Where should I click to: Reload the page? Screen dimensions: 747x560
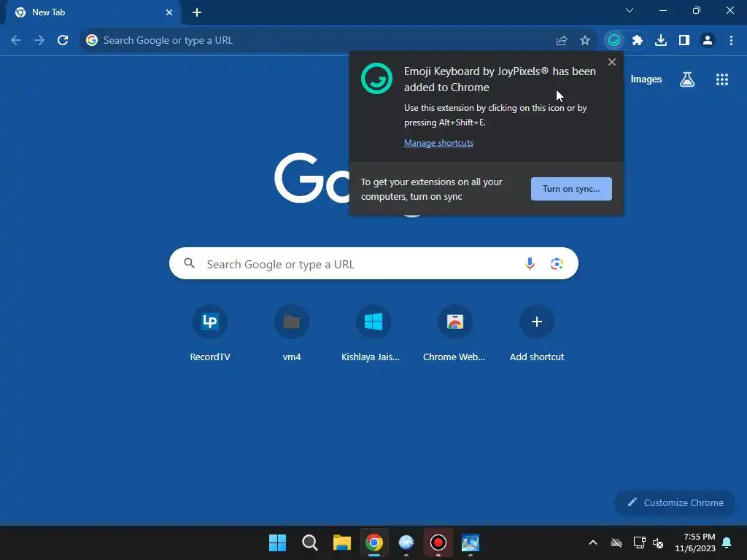pyautogui.click(x=63, y=41)
